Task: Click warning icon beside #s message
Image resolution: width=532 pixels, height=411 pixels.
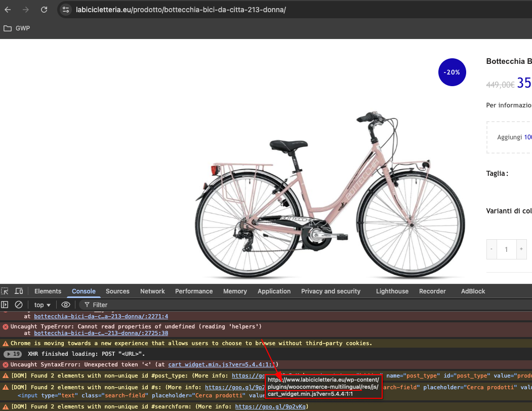Action: click(x=6, y=387)
